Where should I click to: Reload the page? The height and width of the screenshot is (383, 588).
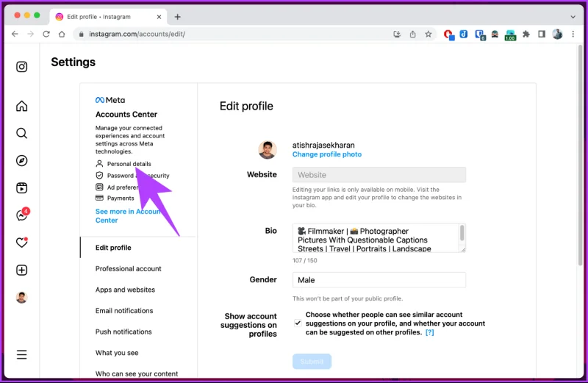tap(46, 34)
